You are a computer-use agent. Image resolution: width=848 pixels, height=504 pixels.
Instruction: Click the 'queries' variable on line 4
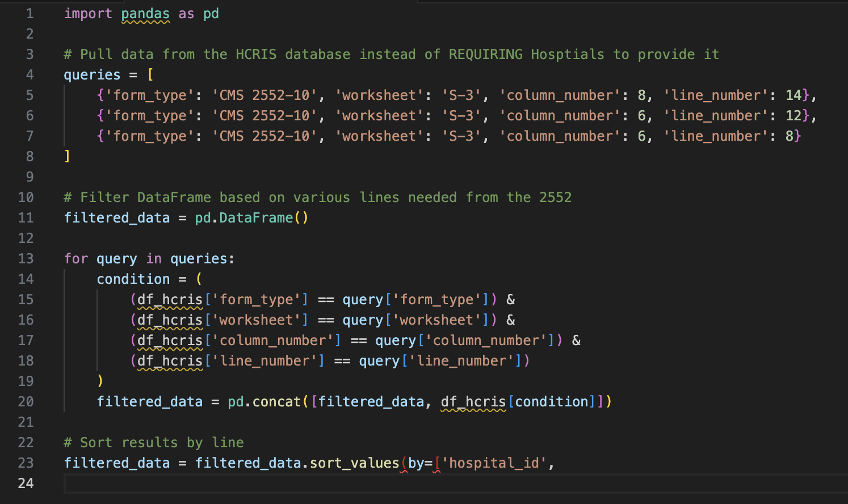coord(92,75)
